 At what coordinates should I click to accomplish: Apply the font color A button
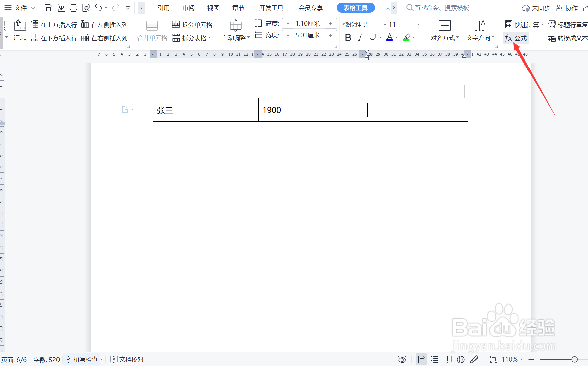click(x=389, y=37)
